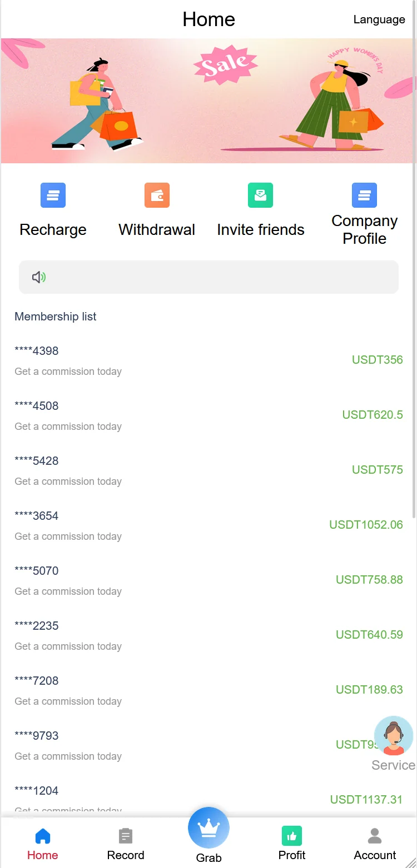Tap the Invite friends envelope icon
The width and height of the screenshot is (417, 868).
coord(260,195)
